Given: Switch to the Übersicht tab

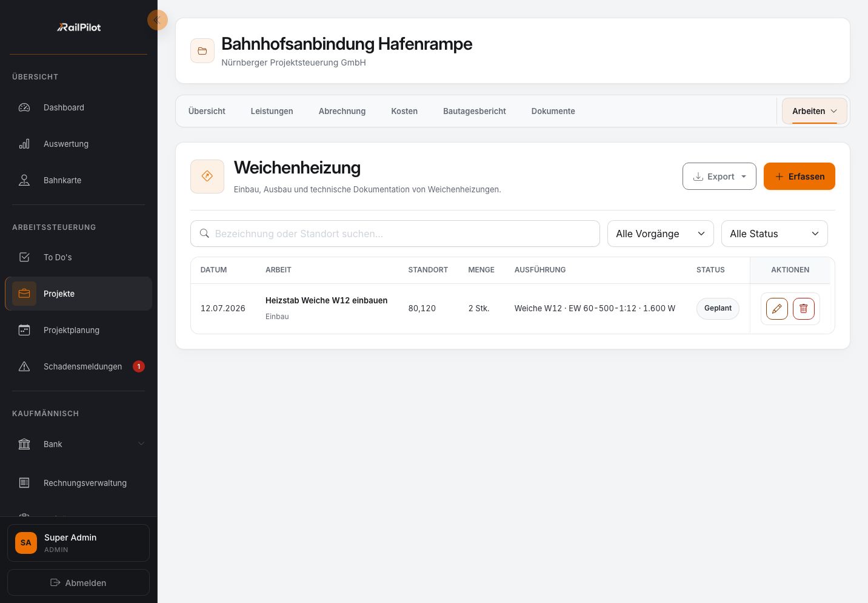Looking at the screenshot, I should click(x=207, y=111).
